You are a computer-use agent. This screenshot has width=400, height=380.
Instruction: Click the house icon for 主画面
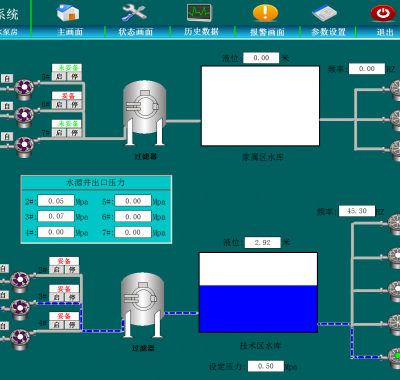pyautogui.click(x=68, y=13)
